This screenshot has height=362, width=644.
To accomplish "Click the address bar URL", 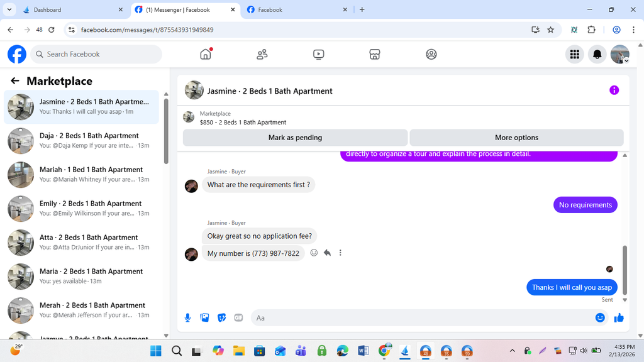I will coord(147,30).
